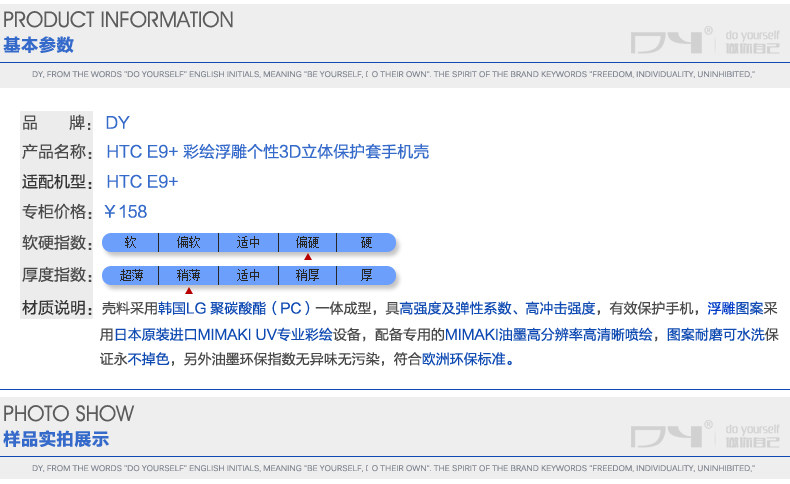Screen dimensions: 790x484
Task: Click the text 韩国LG 聚碳酸酯（PC）
Action: coord(236,308)
